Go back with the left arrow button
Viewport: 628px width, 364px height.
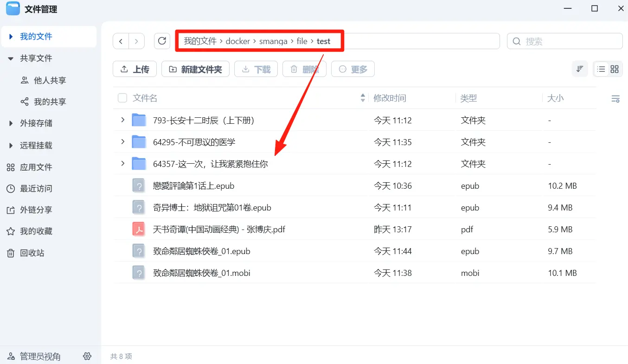(x=121, y=41)
